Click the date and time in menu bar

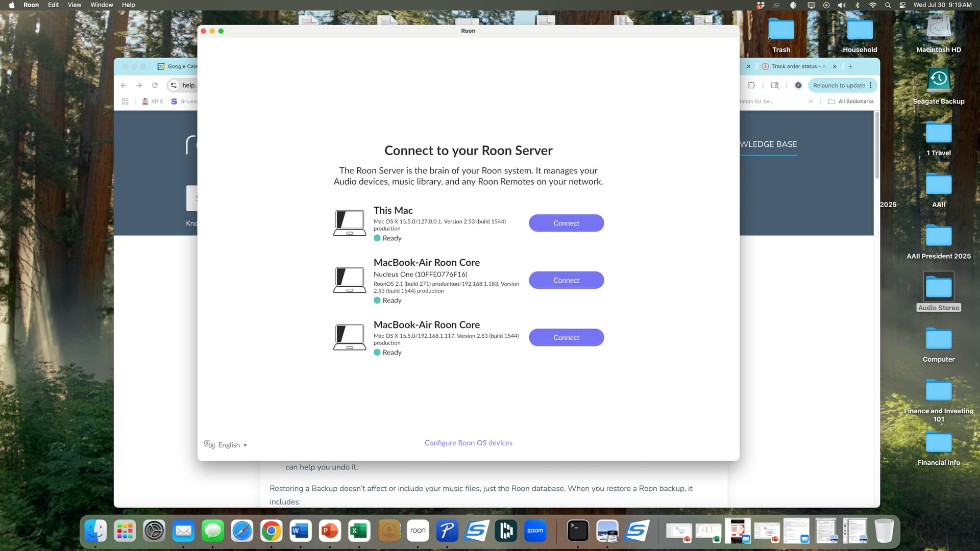[x=942, y=5]
